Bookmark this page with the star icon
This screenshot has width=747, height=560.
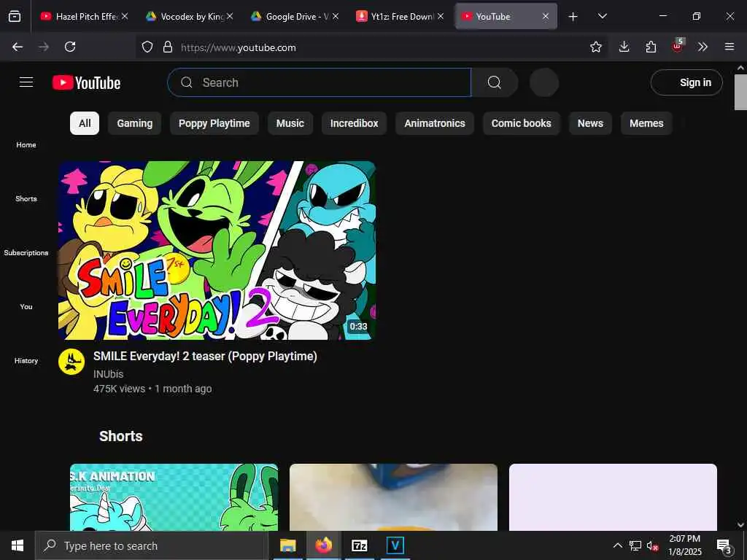coord(596,47)
